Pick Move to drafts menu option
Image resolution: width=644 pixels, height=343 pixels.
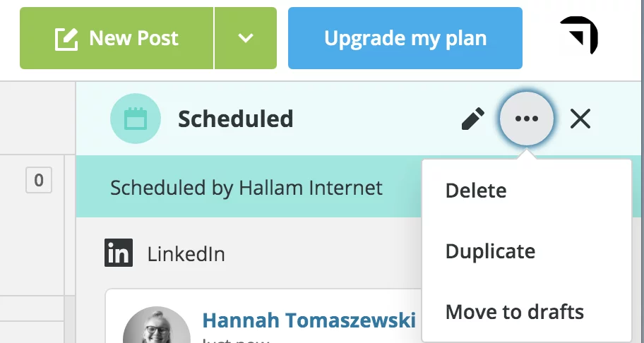515,311
